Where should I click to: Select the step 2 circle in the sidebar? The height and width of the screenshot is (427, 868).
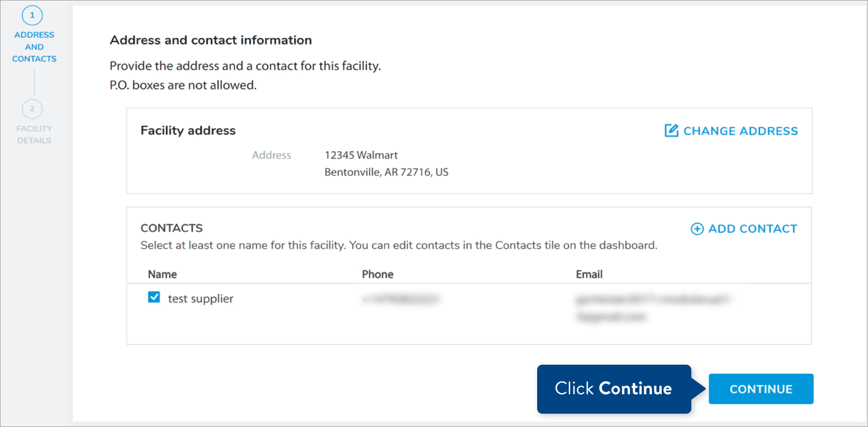point(33,109)
